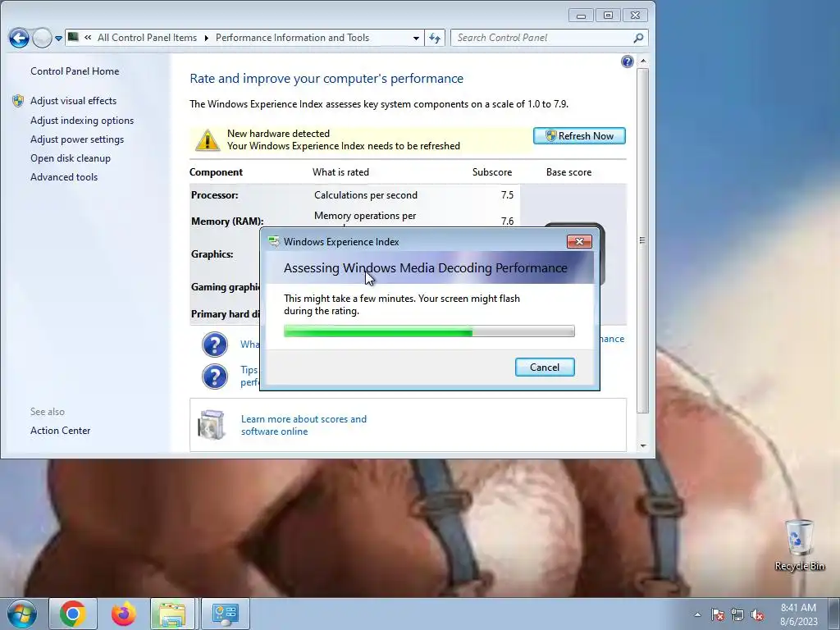Open the double-chevron breadcrumb overflow
The image size is (840, 630).
pos(88,38)
